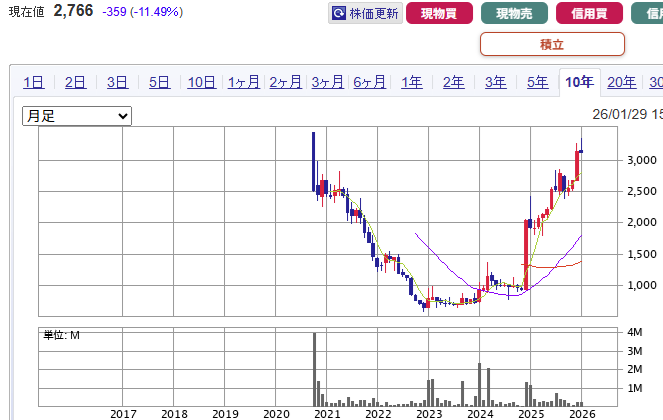
Task: Switch to the 5日 chart tab
Action: 159,83
